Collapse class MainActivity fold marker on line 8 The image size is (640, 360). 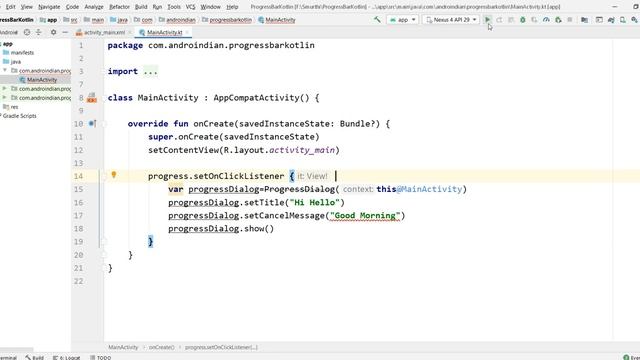104,98
